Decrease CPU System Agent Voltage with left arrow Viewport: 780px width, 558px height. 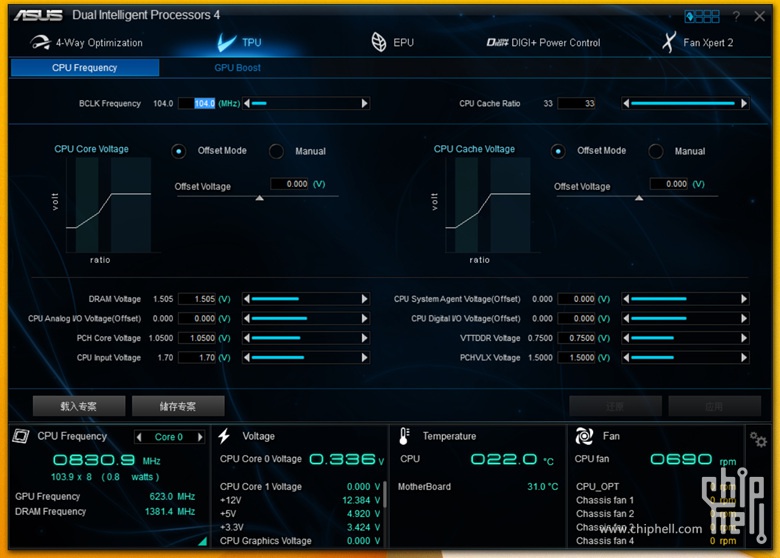click(x=626, y=299)
